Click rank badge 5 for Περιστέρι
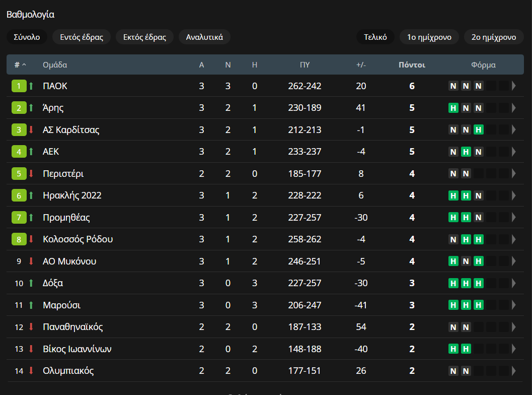Viewport: 532px width, 395px height. pyautogui.click(x=19, y=173)
